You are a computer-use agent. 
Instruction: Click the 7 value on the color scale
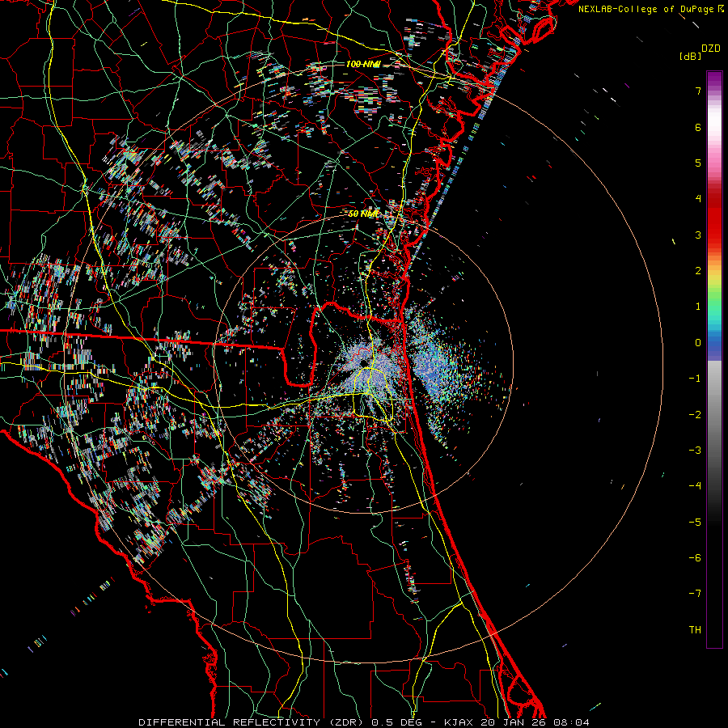[x=698, y=91]
